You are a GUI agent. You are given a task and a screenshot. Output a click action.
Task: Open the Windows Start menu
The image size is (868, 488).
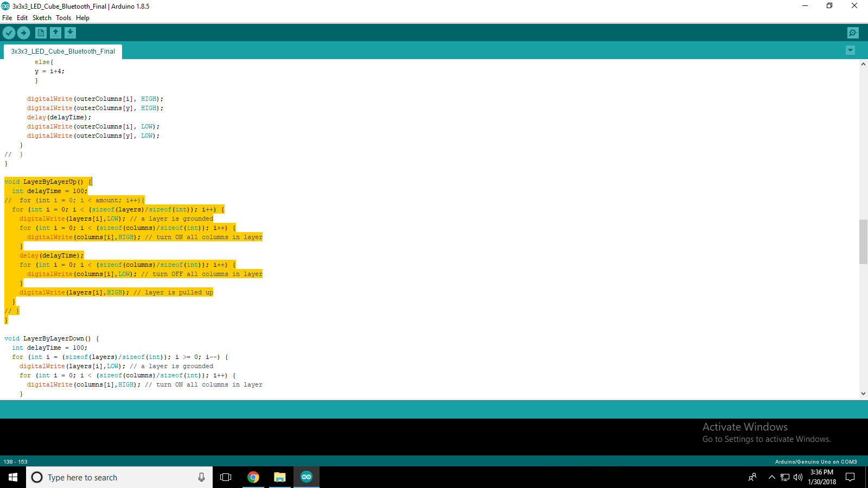13,477
